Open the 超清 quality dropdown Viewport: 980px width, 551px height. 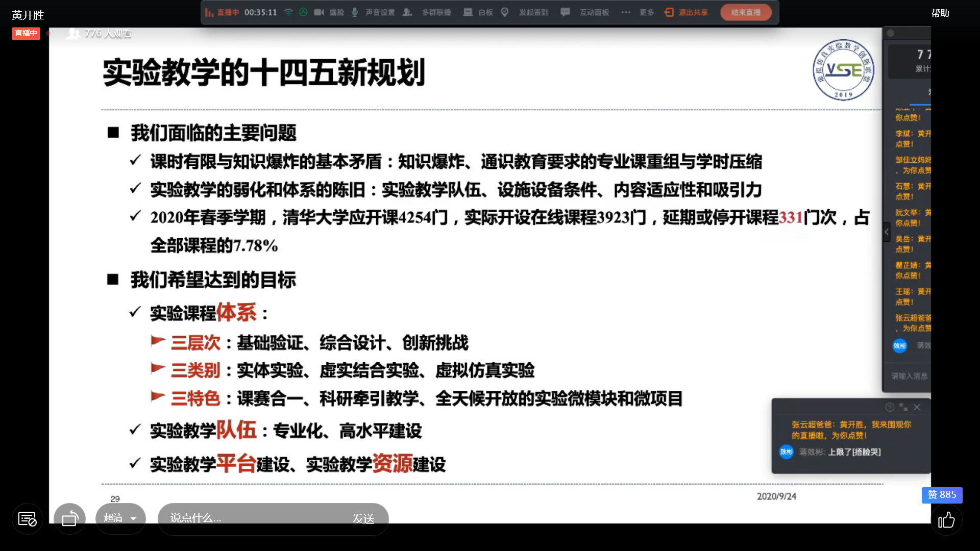coord(120,518)
